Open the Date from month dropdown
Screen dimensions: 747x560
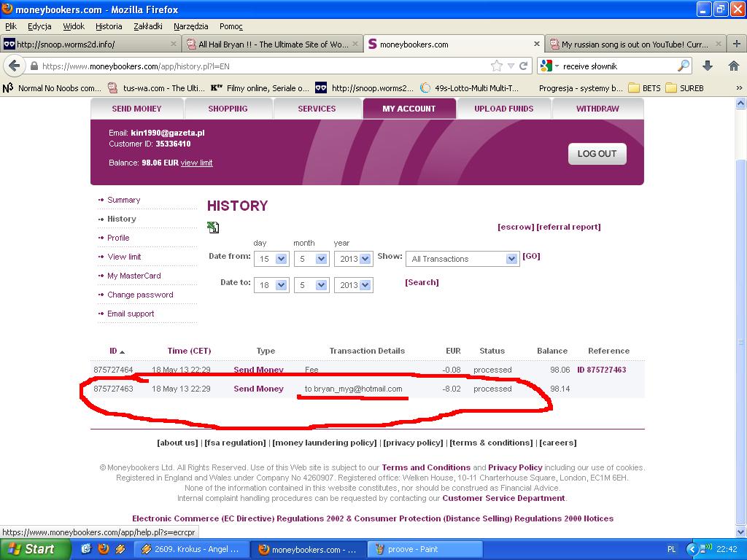click(311, 259)
